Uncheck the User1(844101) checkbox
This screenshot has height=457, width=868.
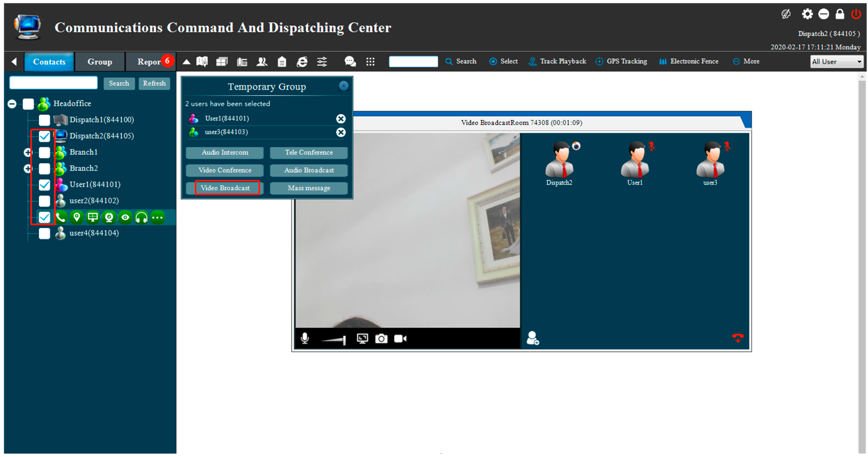pyautogui.click(x=44, y=185)
